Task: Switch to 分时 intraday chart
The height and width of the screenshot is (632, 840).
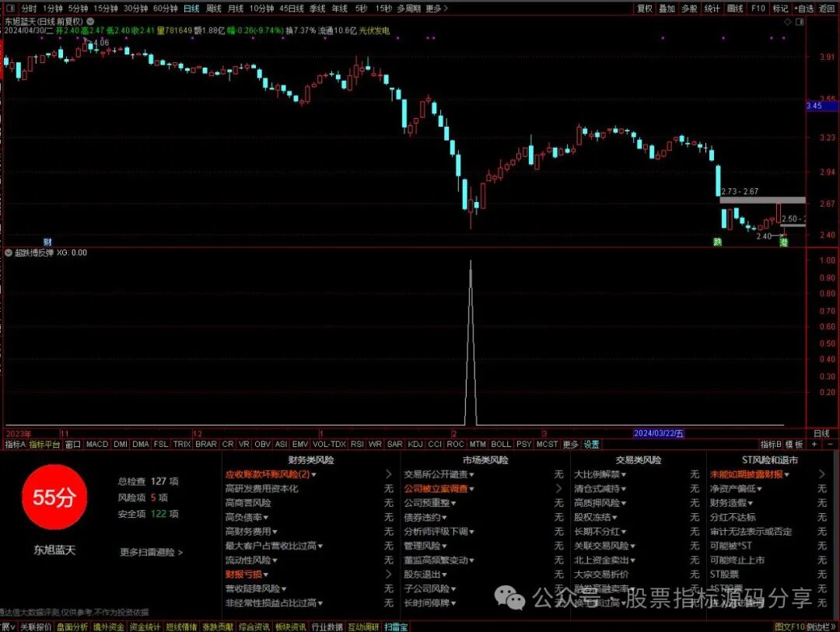Action: coord(29,9)
